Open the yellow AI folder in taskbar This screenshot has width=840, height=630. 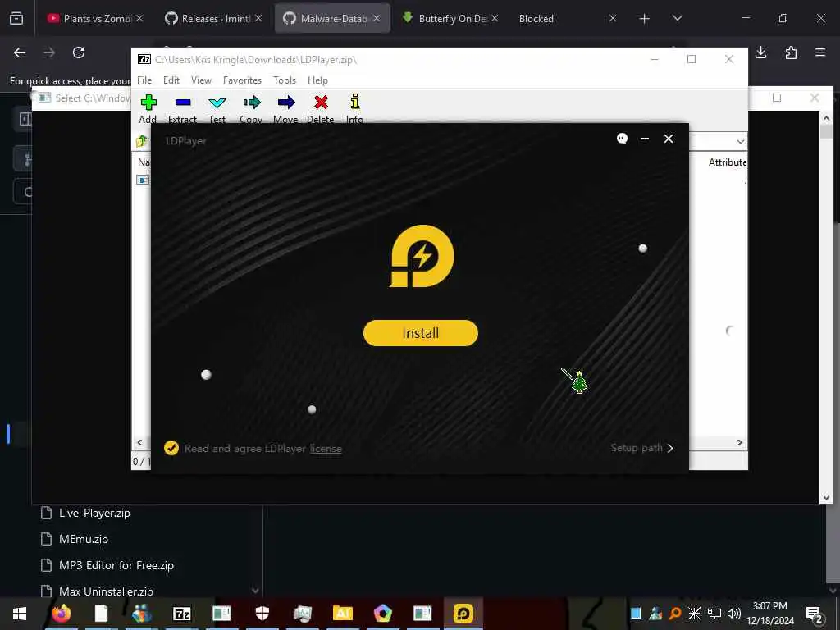click(x=342, y=614)
